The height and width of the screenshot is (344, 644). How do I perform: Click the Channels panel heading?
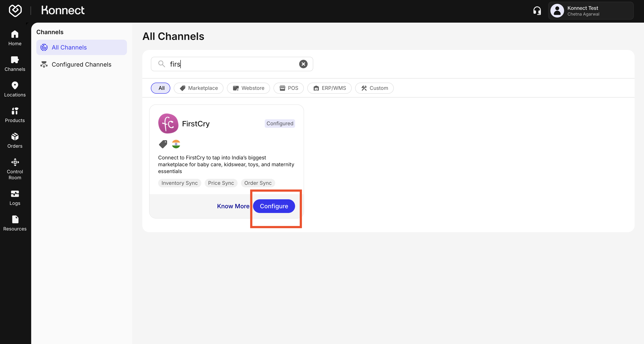[x=50, y=32]
